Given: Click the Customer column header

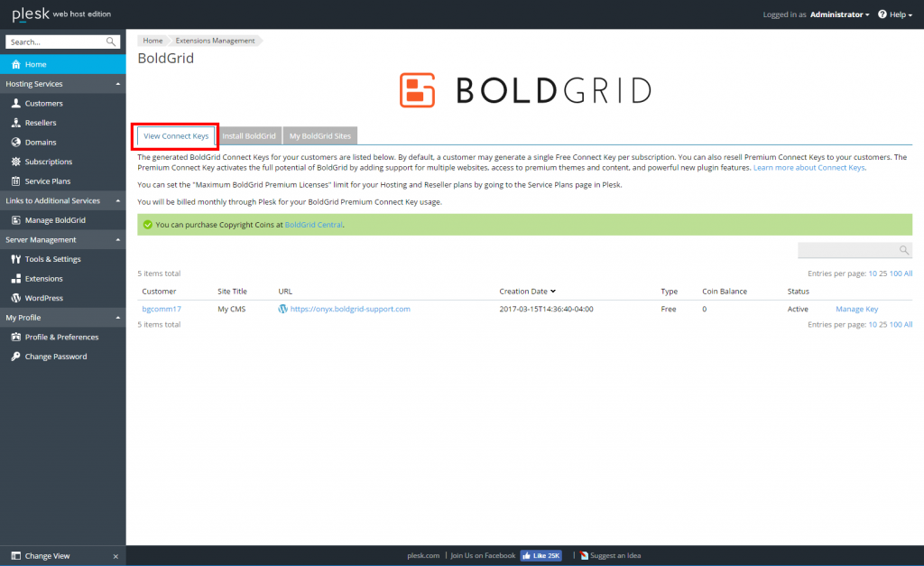Looking at the screenshot, I should tap(159, 292).
